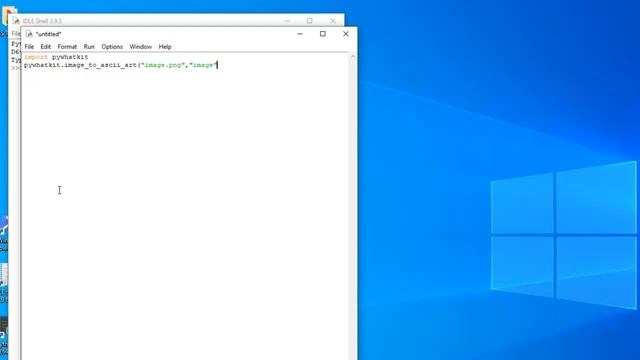Open the Edit menu
The width and height of the screenshot is (640, 360).
[x=45, y=47]
